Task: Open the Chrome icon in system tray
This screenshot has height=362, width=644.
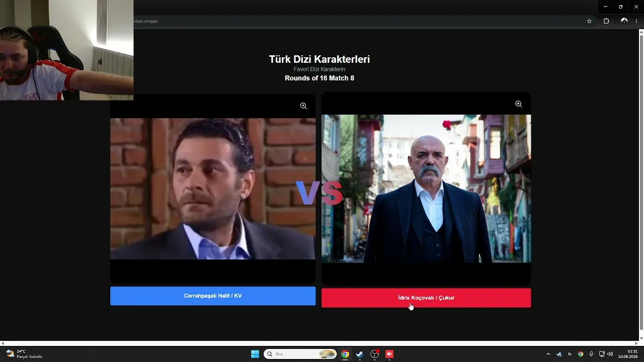Action: (581, 354)
